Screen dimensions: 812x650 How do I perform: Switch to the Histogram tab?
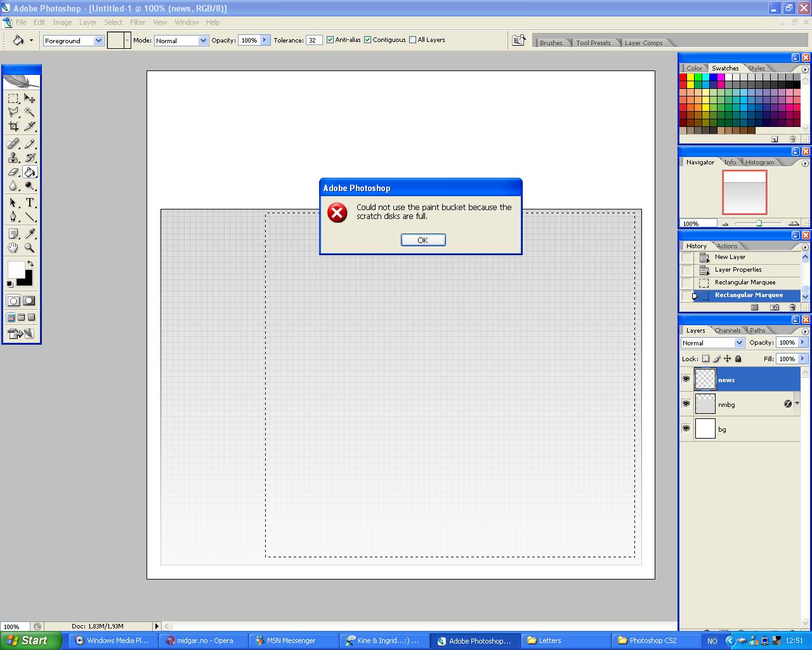pos(759,162)
